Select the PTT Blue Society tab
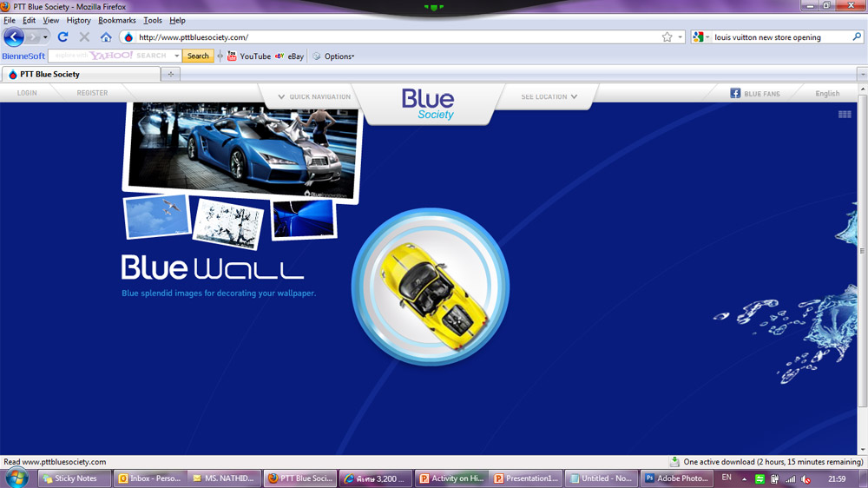This screenshot has width=868, height=488. click(82, 74)
